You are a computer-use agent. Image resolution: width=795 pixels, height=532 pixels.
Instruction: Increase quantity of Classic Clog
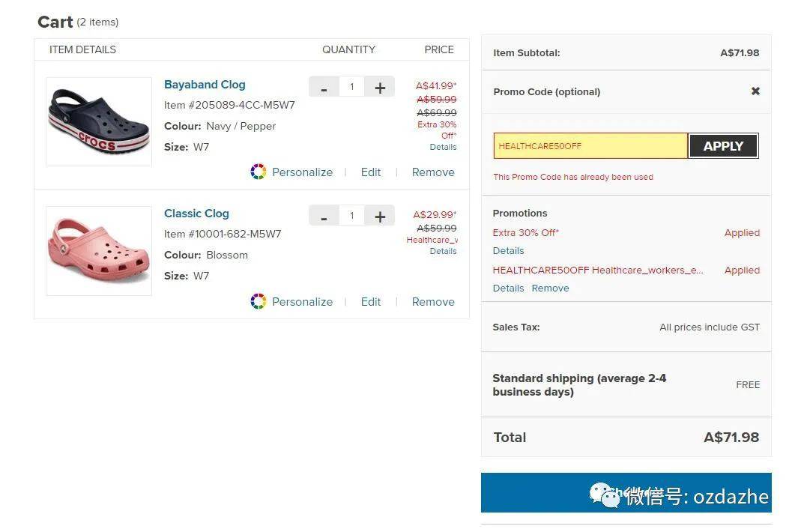tap(380, 216)
